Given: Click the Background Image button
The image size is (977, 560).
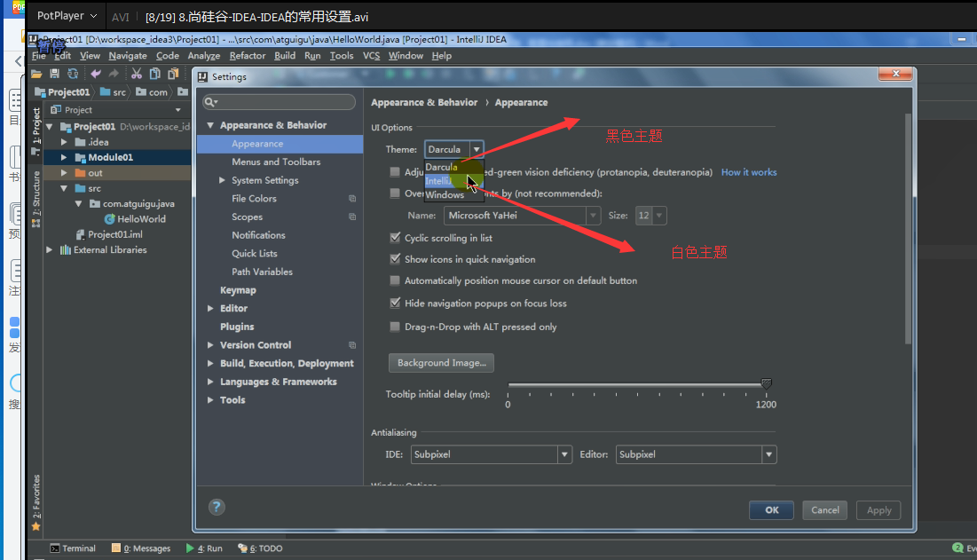Looking at the screenshot, I should click(441, 363).
